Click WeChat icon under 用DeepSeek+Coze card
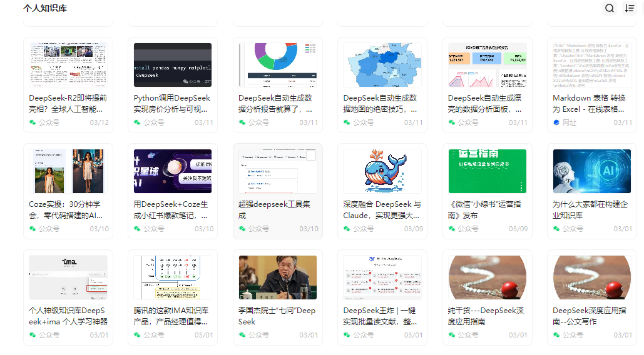Screen dimensions: 644x355 click(x=137, y=228)
